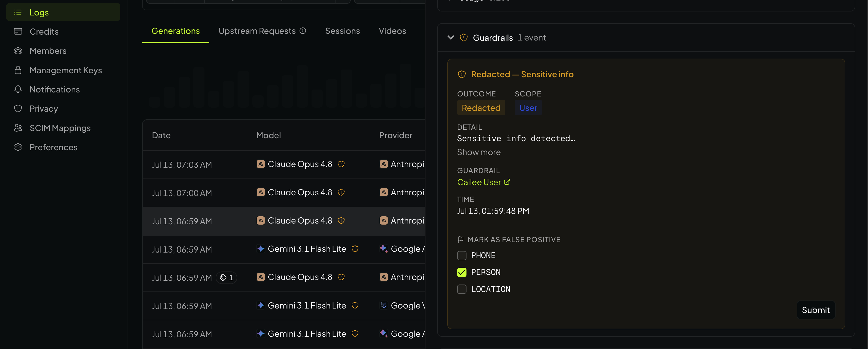Click Anthropic provider icon in 07:00 AM row

coord(383,193)
